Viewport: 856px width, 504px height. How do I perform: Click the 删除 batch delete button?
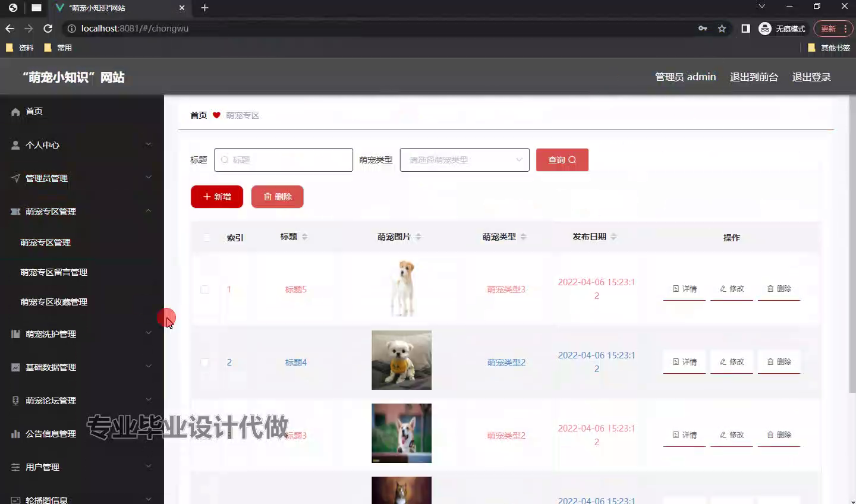tap(278, 197)
